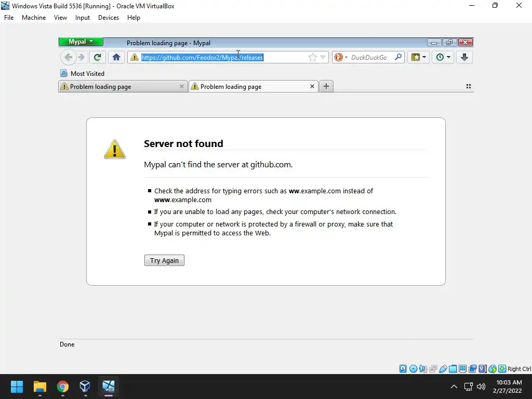Expand the URL history dropdown arrow

(323, 57)
